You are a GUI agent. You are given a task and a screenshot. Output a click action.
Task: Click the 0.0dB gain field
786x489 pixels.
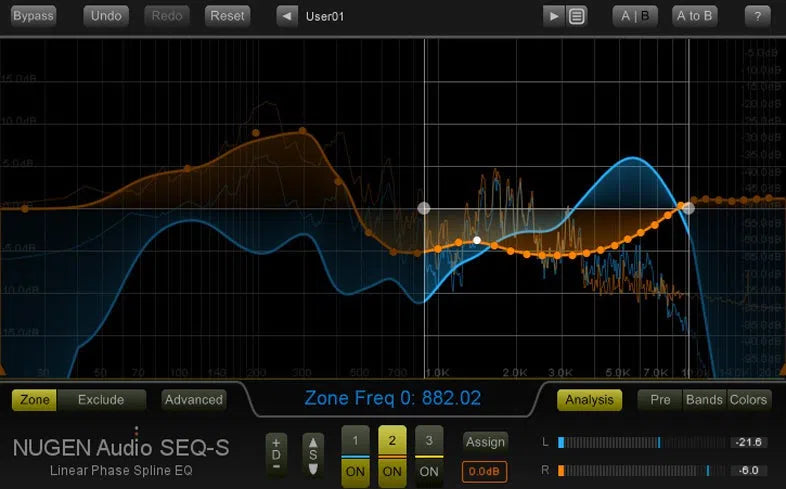[x=484, y=471]
